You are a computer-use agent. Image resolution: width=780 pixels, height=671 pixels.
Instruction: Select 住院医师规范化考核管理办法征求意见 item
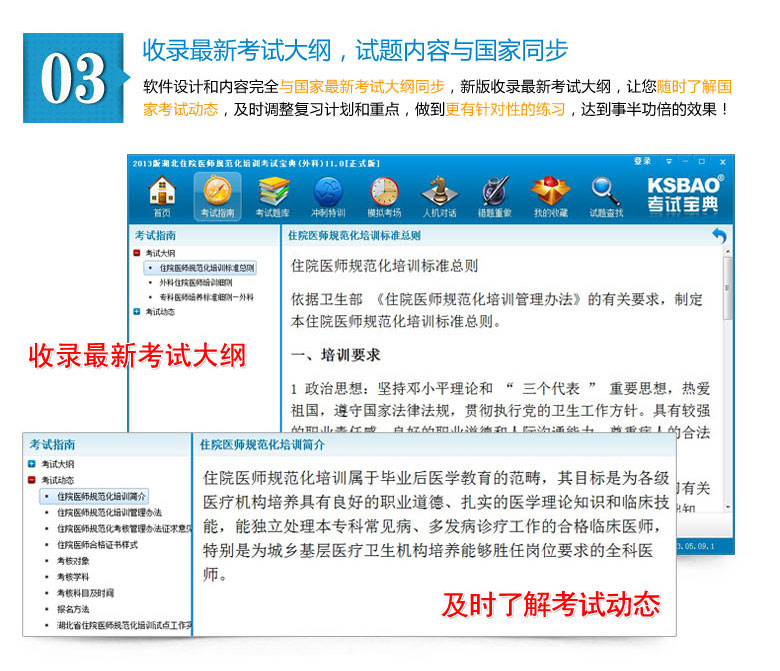[124, 528]
